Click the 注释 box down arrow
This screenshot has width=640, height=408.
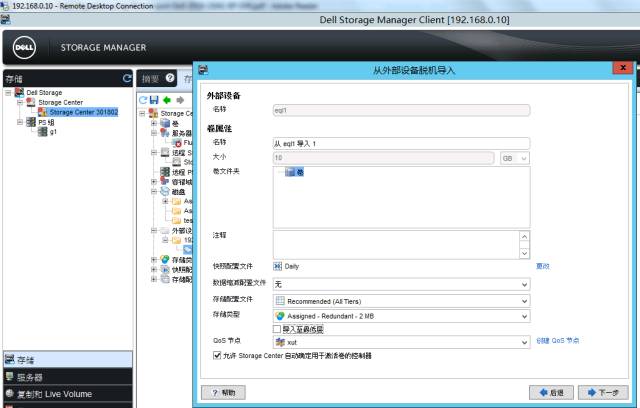pos(524,253)
